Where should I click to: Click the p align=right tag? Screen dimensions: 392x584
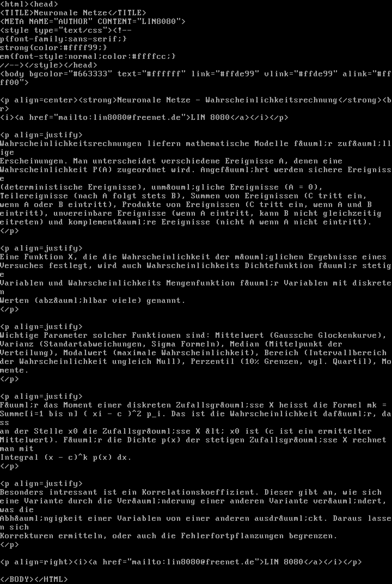36,562
